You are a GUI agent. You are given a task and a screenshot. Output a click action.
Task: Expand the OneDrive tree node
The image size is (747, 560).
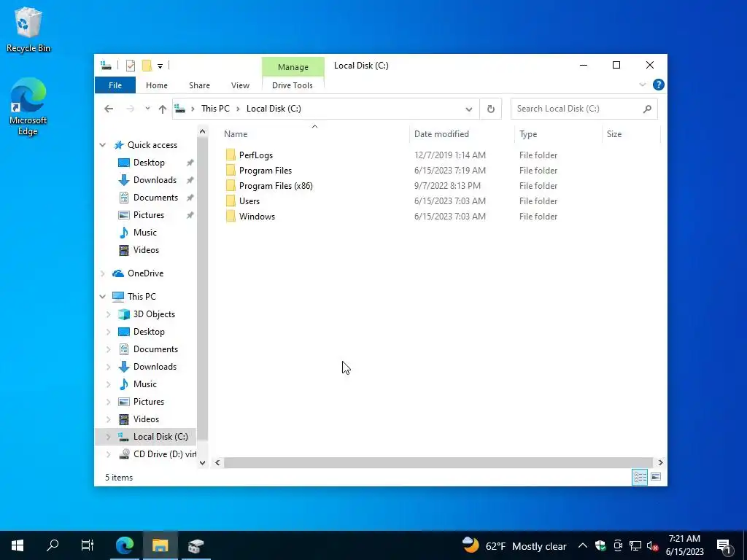[x=102, y=273]
